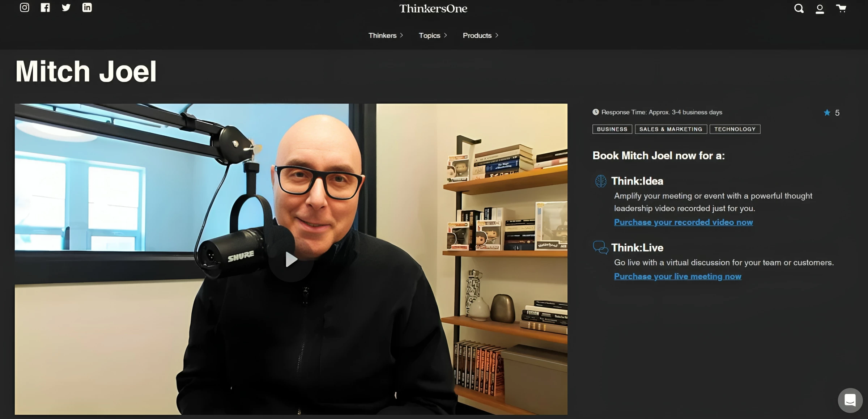View the shopping cart
Image resolution: width=868 pixels, height=419 pixels.
coord(841,8)
